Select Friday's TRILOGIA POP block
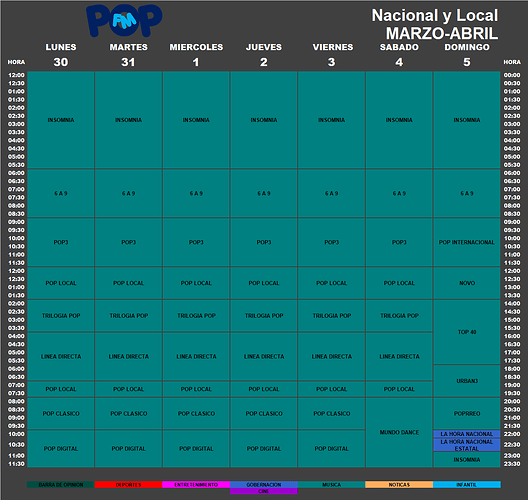 click(x=331, y=315)
